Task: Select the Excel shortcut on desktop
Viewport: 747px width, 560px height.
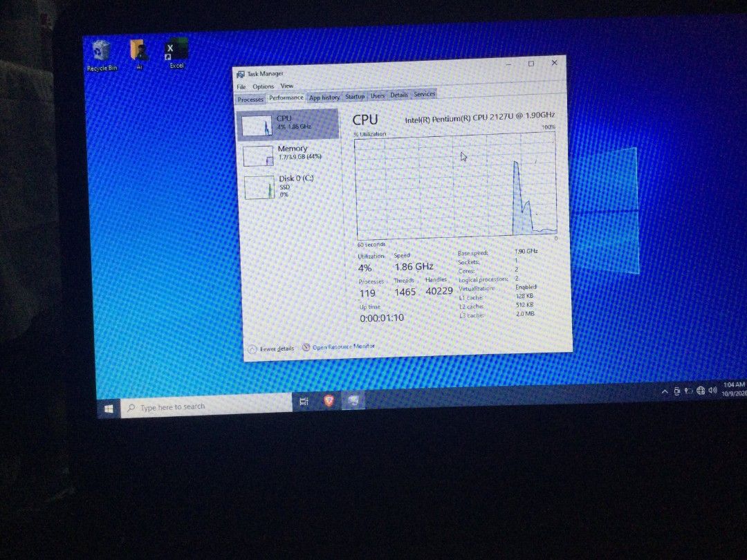Action: pyautogui.click(x=176, y=53)
